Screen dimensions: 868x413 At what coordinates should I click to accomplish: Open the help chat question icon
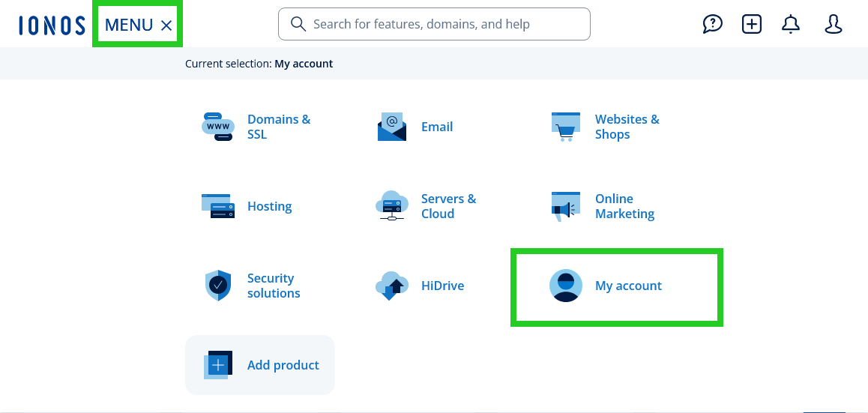pyautogui.click(x=712, y=24)
